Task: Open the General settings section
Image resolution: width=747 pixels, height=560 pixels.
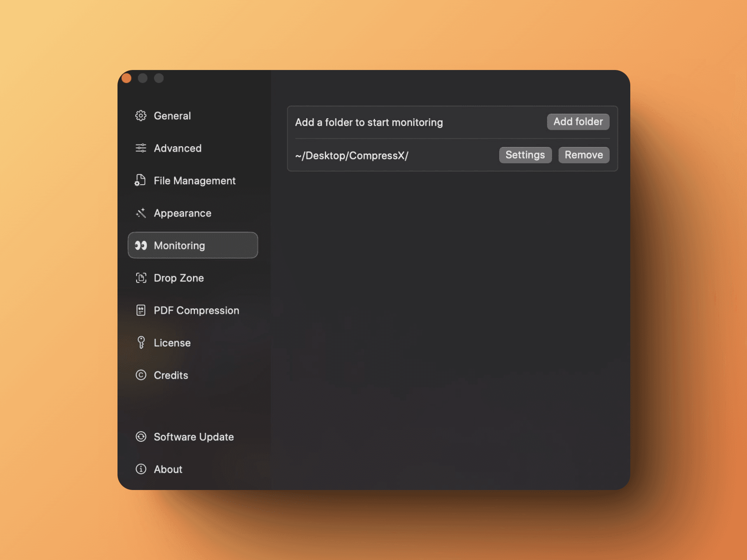Action: point(172,115)
